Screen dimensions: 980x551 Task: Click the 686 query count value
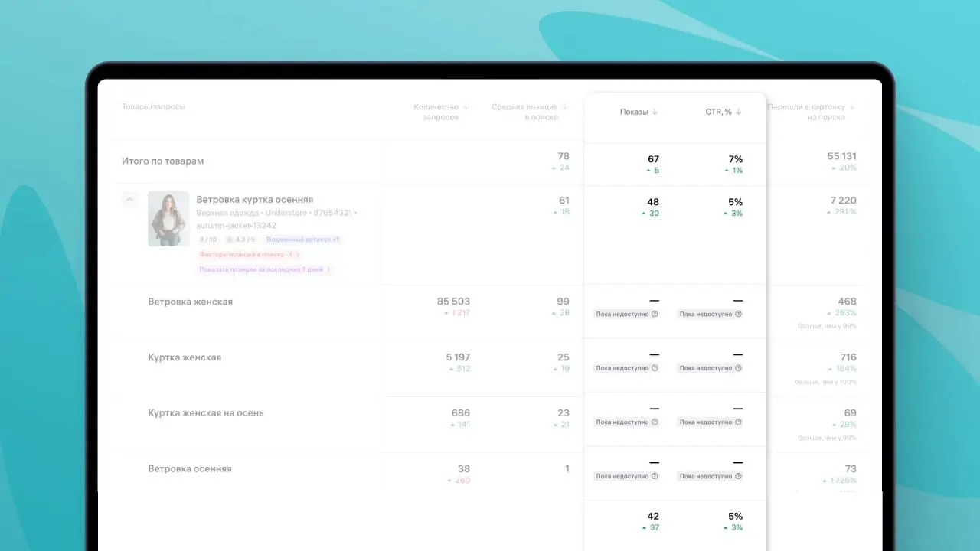(x=461, y=413)
